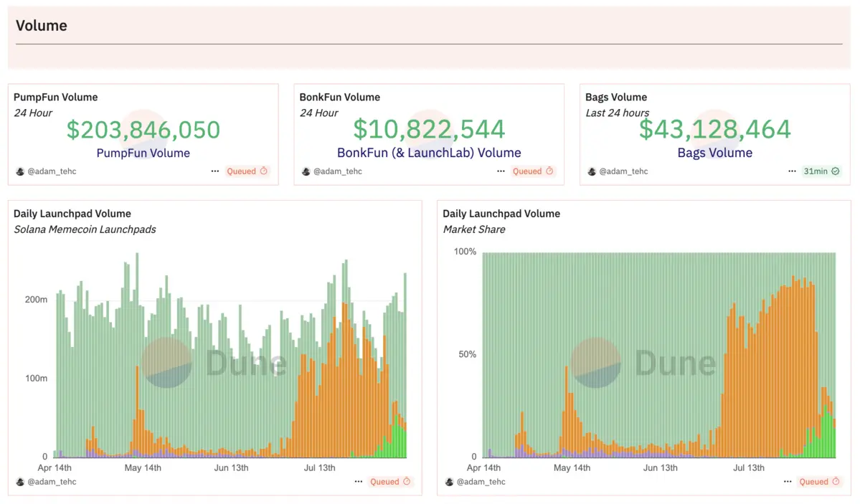Viewport: 860px width, 504px height.
Task: Click the author avatar icon on PumpFun Volume card
Action: 19,172
